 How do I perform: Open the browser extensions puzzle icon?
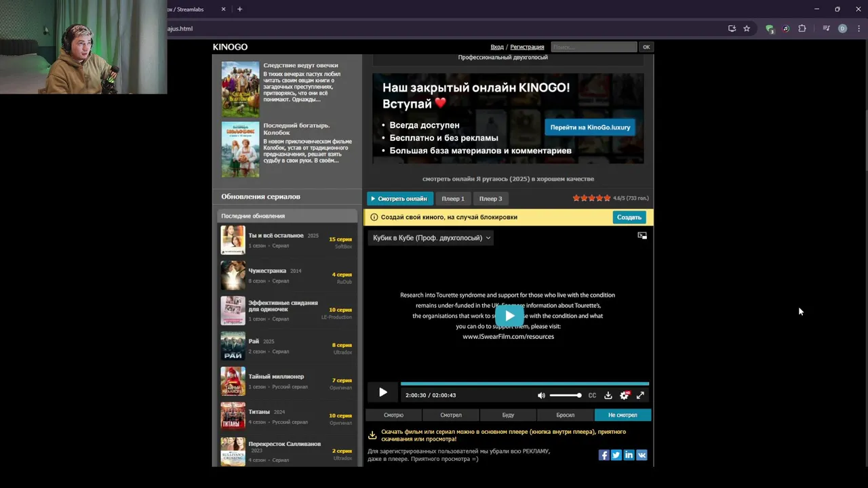coord(802,28)
